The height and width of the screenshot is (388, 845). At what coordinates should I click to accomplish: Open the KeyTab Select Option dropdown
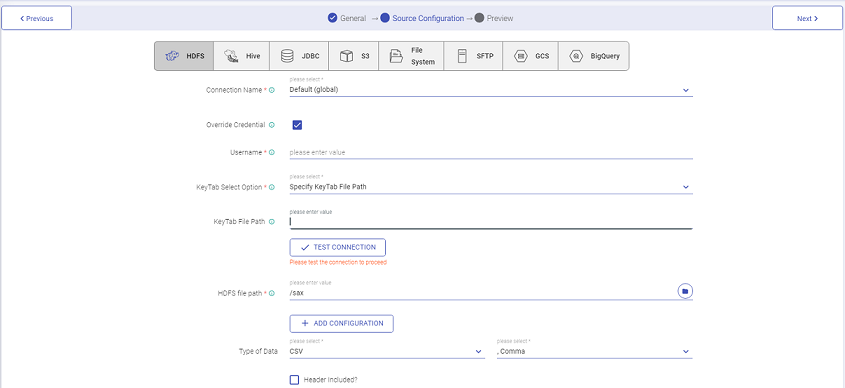point(490,186)
